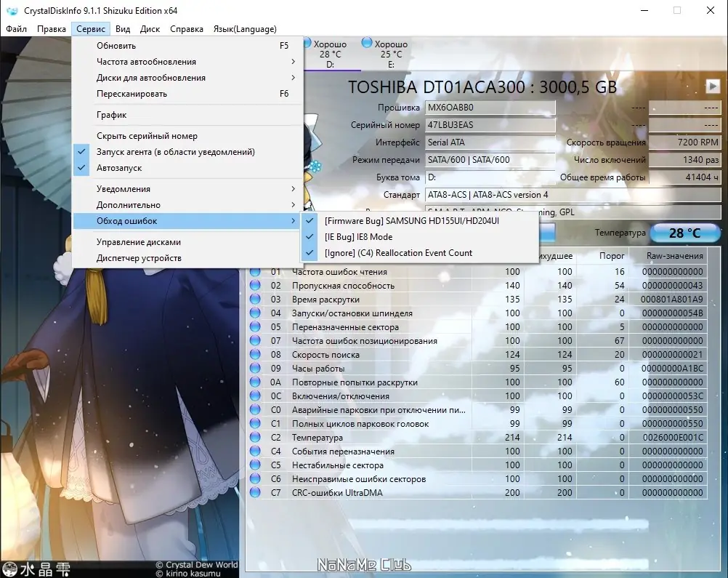Click the CrystalDiskInfo app icon in the title bar
This screenshot has height=578, width=728.
tap(12, 11)
